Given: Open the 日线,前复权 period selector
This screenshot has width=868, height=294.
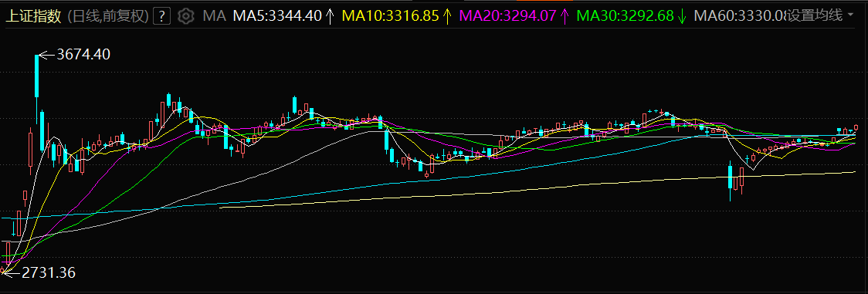Looking at the screenshot, I should click(x=108, y=16).
